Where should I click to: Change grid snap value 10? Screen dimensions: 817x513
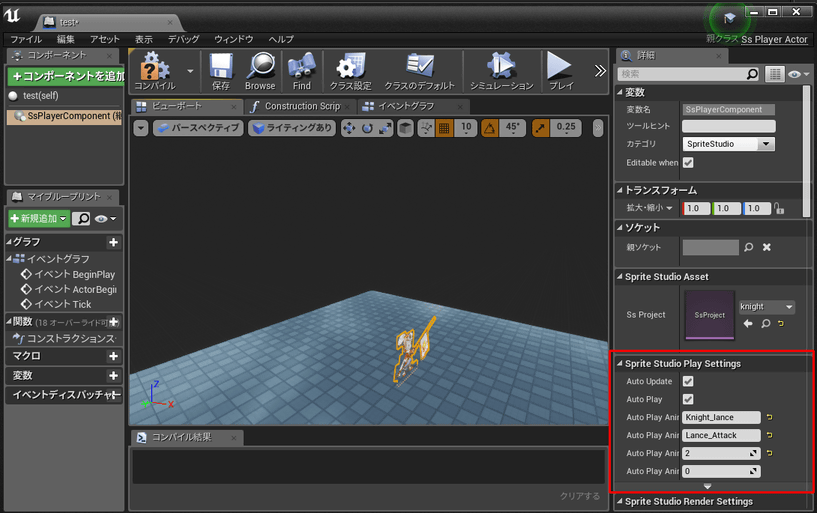466,128
